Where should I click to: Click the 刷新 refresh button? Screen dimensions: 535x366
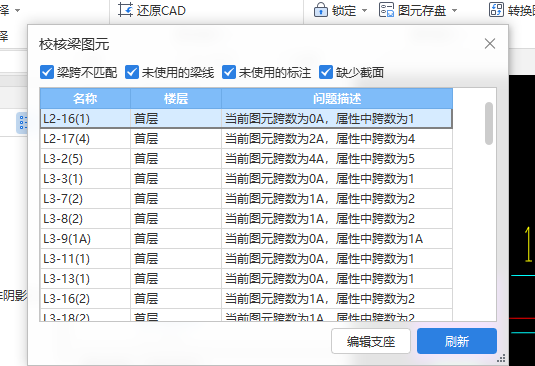click(457, 341)
